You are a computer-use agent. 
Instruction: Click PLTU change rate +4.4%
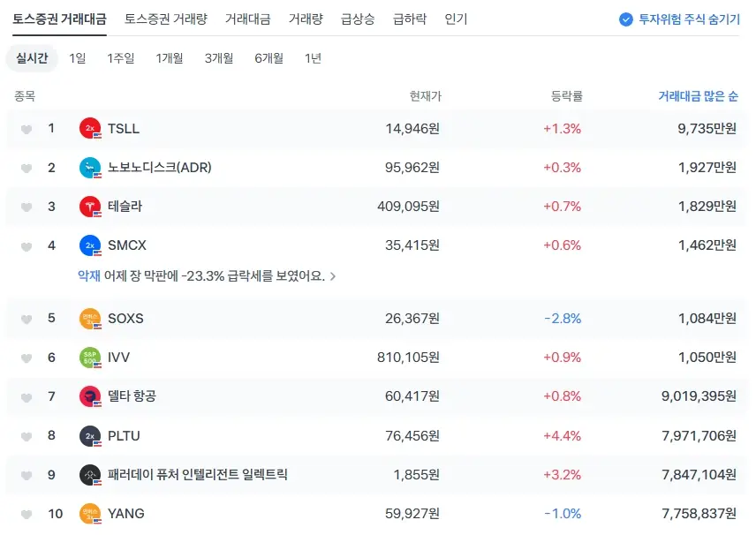click(x=563, y=436)
